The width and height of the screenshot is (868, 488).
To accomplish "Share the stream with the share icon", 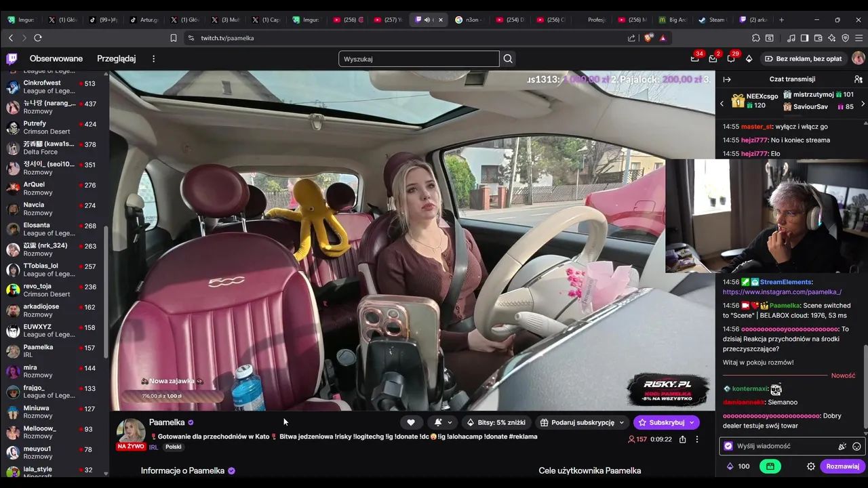I will click(x=682, y=439).
